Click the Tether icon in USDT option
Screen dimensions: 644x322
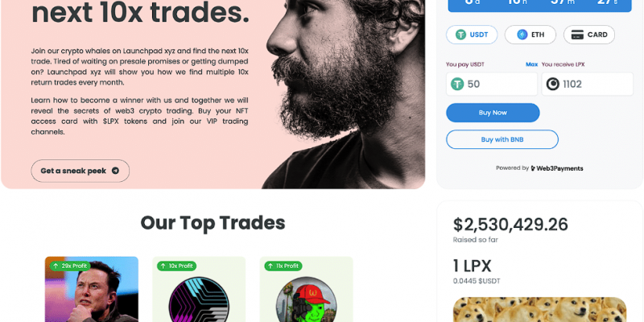(x=460, y=35)
